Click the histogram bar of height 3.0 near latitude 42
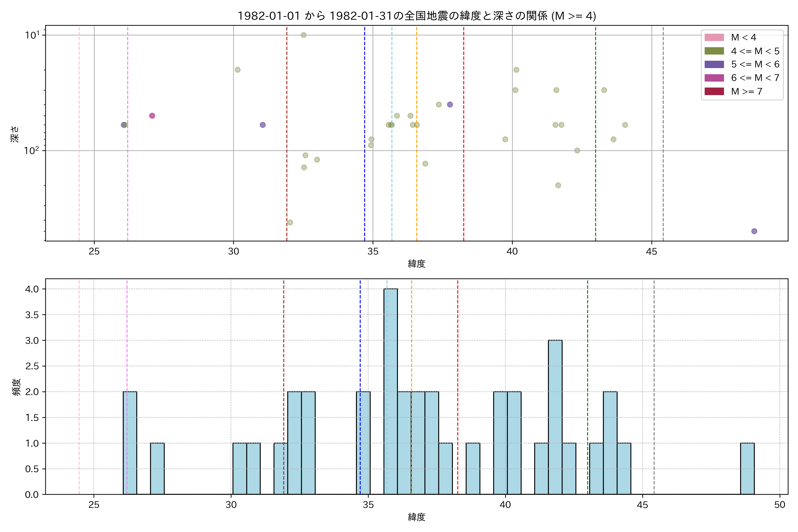798x532 pixels. [x=555, y=417]
